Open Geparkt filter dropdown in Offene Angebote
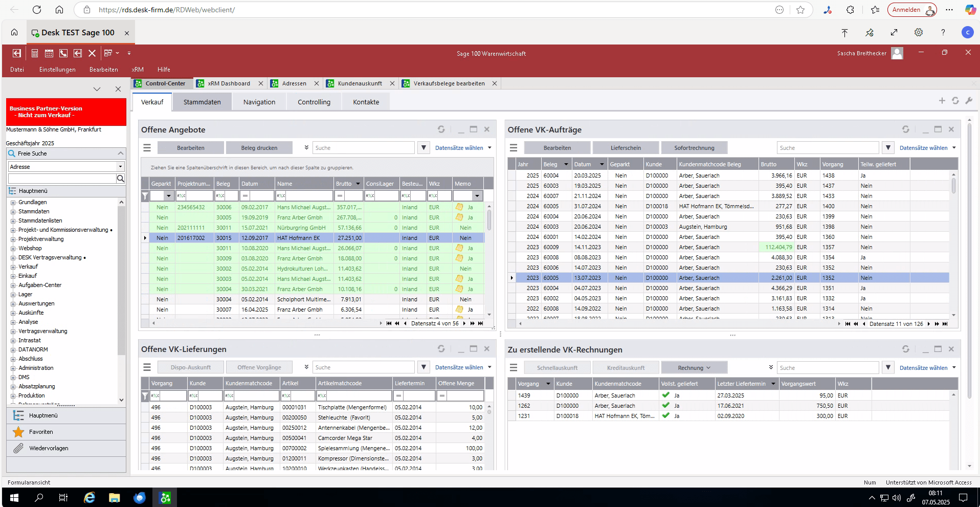The width and height of the screenshot is (980, 507). coord(168,196)
